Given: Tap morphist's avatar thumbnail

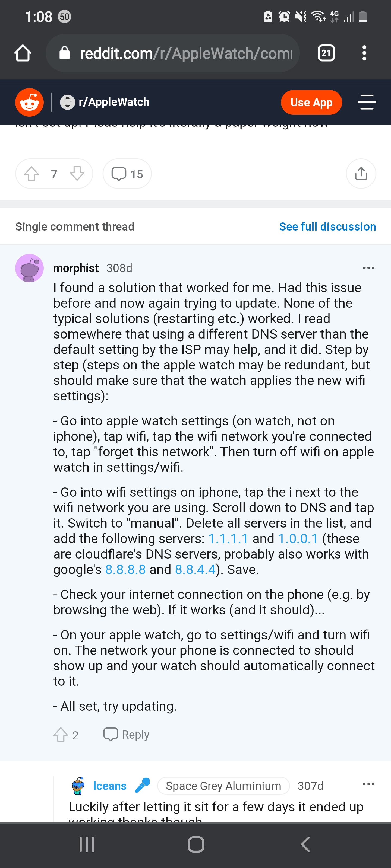Looking at the screenshot, I should 29,268.
